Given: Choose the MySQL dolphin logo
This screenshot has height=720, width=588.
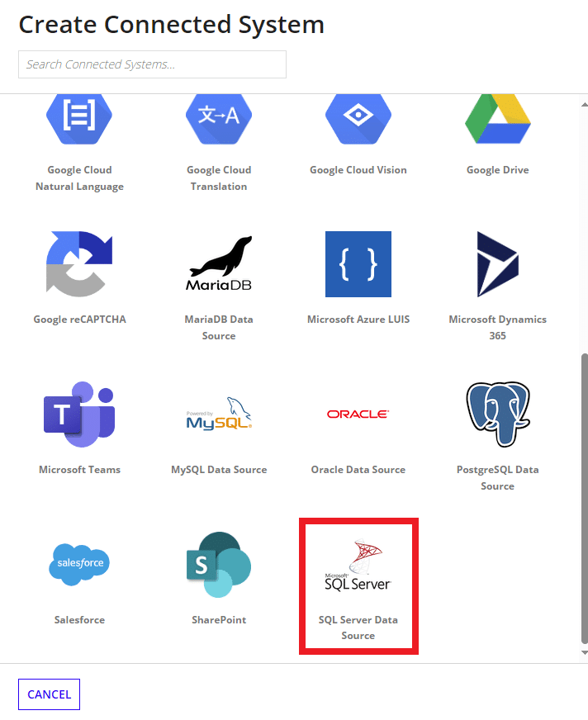Looking at the screenshot, I should (219, 414).
